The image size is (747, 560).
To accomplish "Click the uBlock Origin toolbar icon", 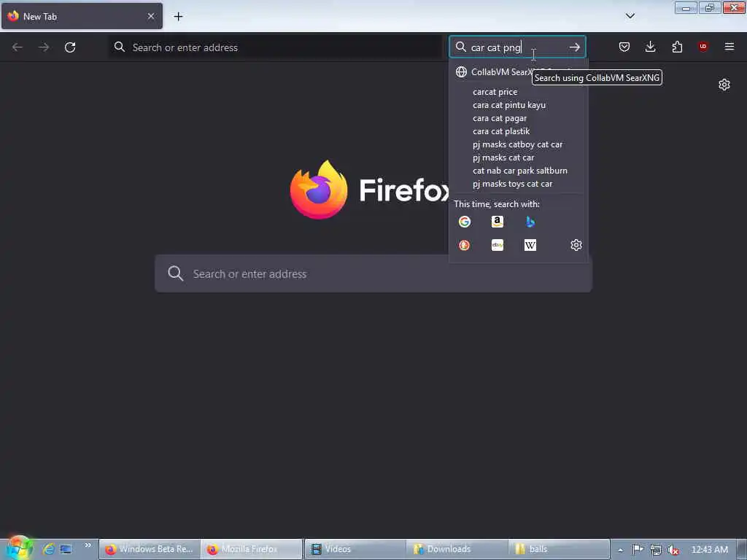I will 703,46.
